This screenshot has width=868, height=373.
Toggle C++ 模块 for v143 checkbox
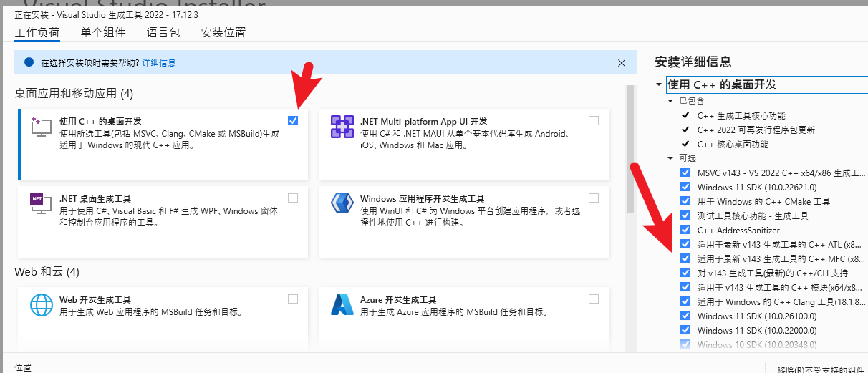tap(685, 287)
